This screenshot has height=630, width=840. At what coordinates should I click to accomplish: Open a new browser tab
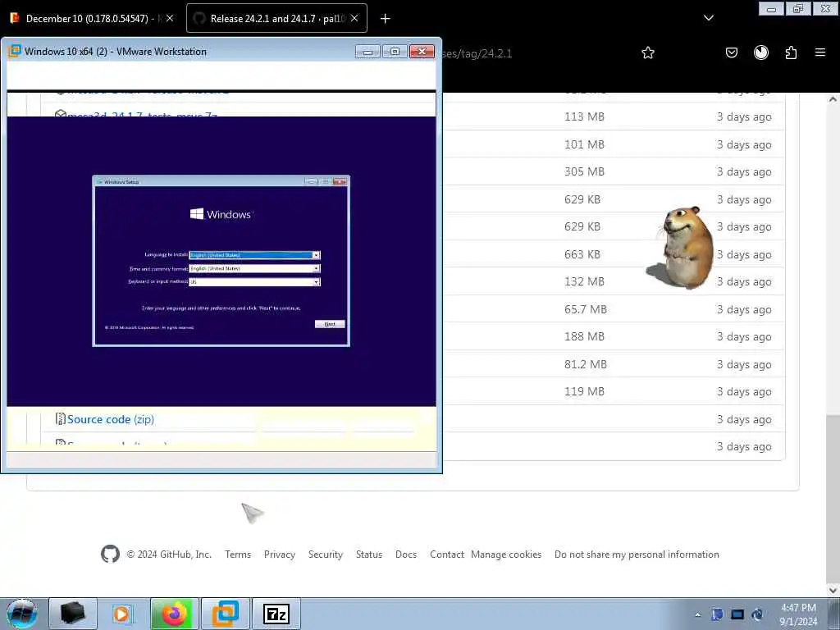pos(386,19)
